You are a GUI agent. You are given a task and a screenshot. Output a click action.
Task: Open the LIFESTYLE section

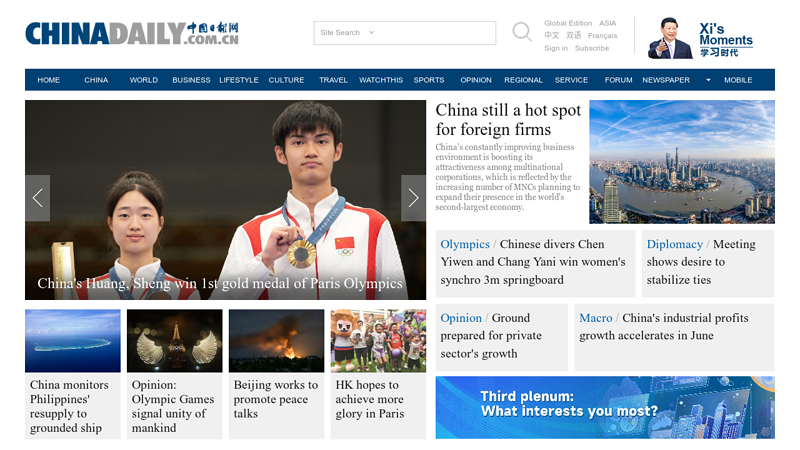click(x=239, y=80)
